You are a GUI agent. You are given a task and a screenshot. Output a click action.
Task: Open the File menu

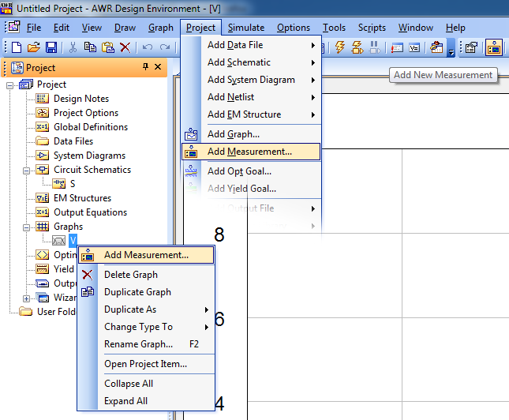pyautogui.click(x=34, y=28)
